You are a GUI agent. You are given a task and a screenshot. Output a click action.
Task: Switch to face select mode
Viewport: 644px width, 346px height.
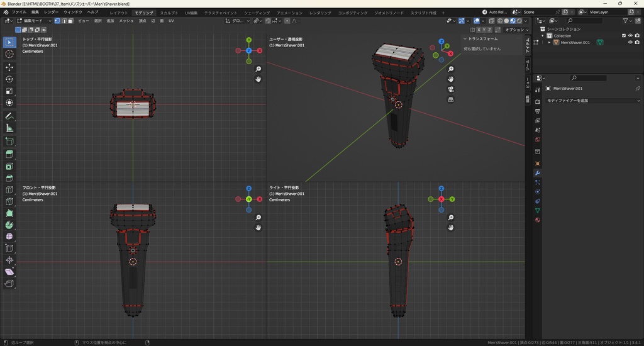(70, 21)
